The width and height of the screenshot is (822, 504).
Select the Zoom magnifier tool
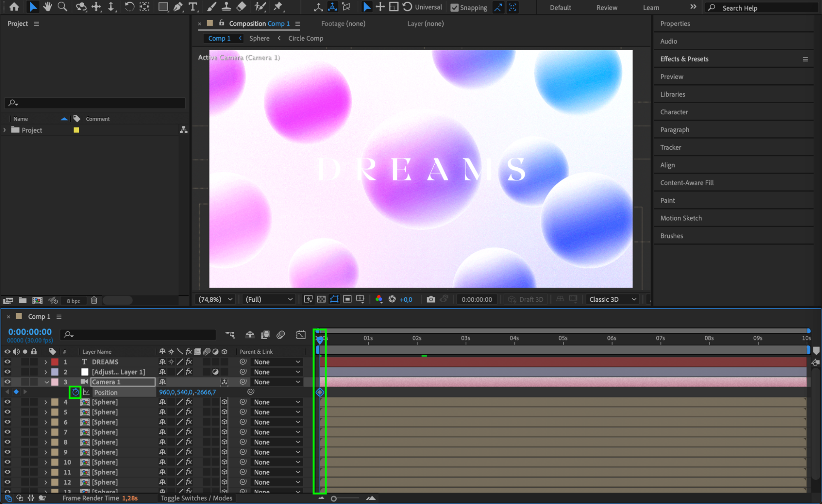[63, 7]
